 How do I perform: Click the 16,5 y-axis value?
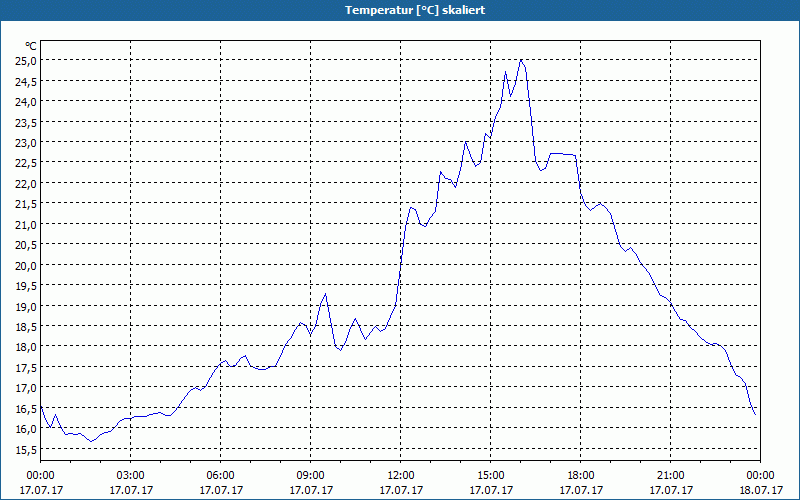[x=27, y=408]
